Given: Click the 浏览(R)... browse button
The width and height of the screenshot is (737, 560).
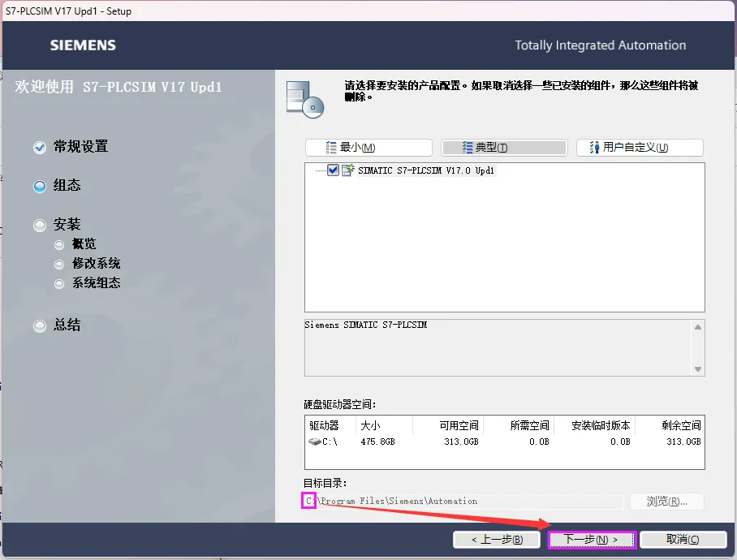Looking at the screenshot, I should 666,502.
